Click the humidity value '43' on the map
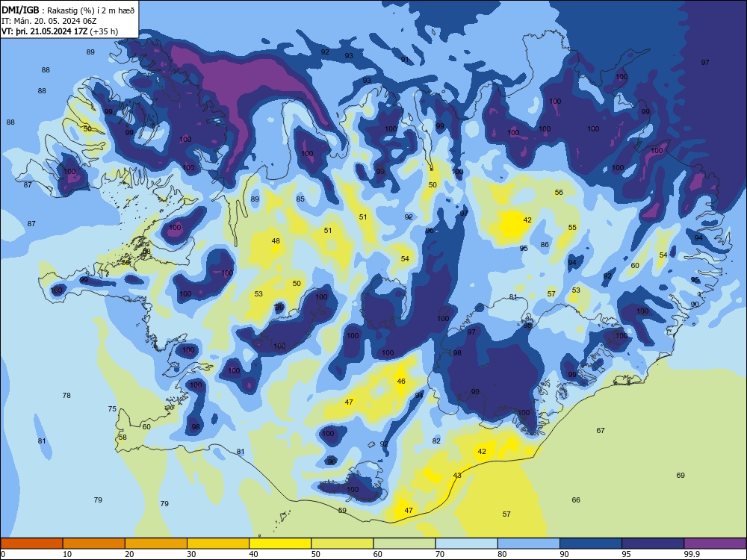The image size is (747, 560). tap(457, 476)
